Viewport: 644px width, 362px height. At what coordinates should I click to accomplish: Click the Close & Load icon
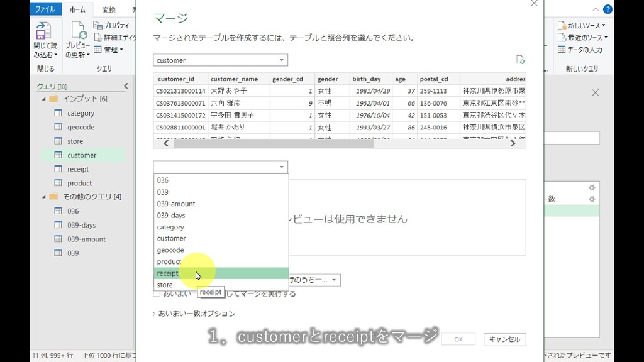[43, 31]
